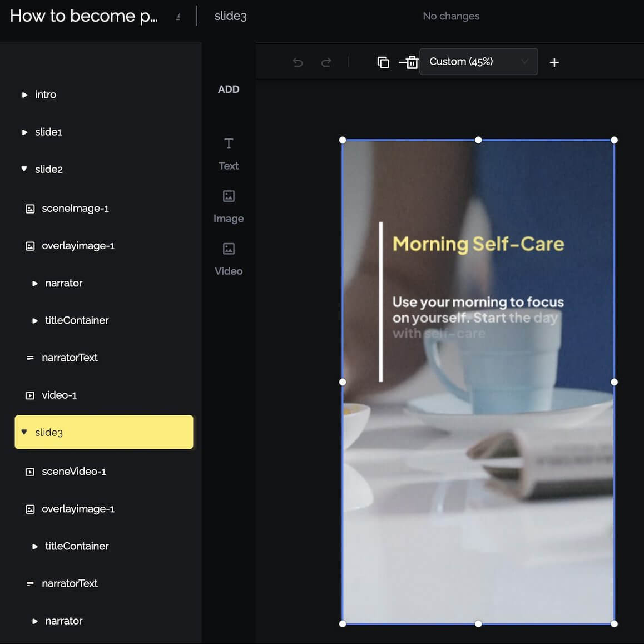Click the "Morning Self-Care" title on canvas
This screenshot has height=644, width=644.
pyautogui.click(x=478, y=244)
